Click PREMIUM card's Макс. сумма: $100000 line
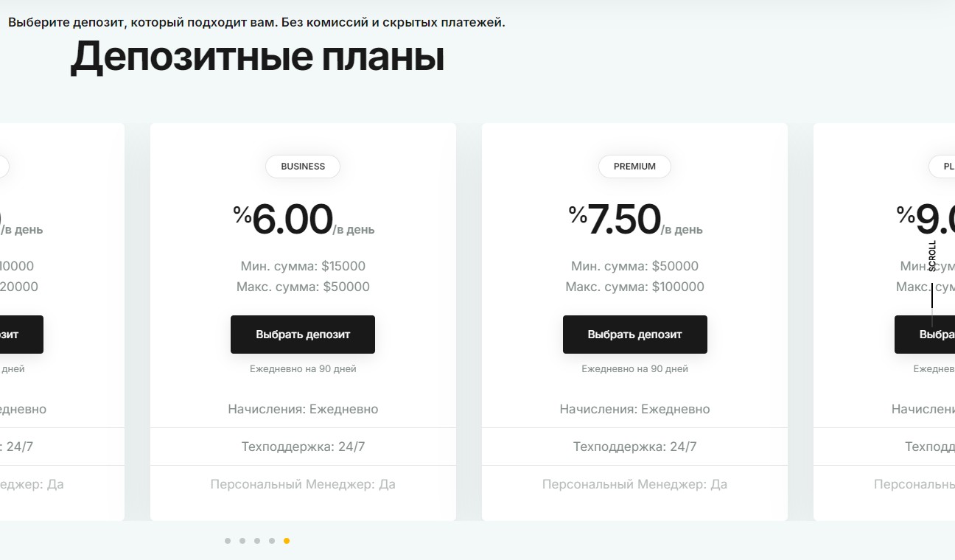The image size is (955, 560). (634, 287)
